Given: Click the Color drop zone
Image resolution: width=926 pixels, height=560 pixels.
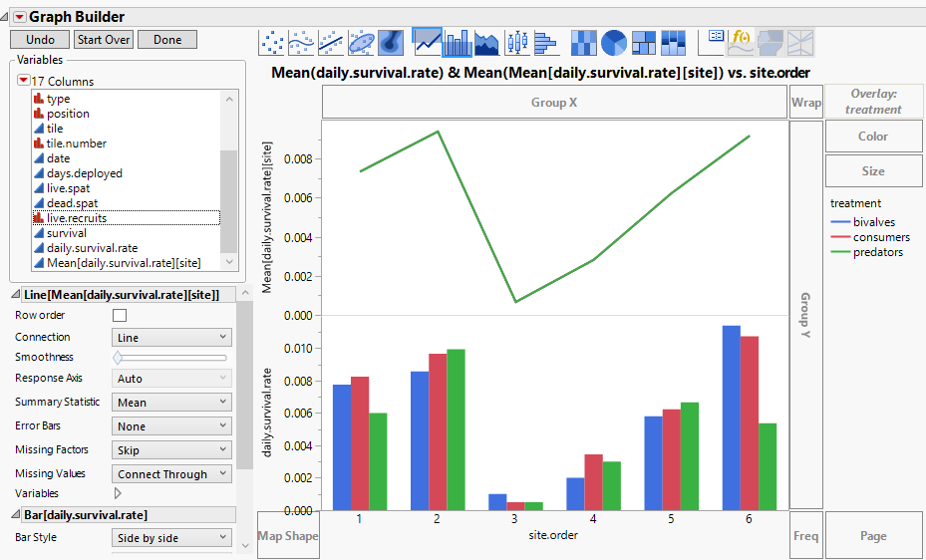Looking at the screenshot, I should (873, 137).
